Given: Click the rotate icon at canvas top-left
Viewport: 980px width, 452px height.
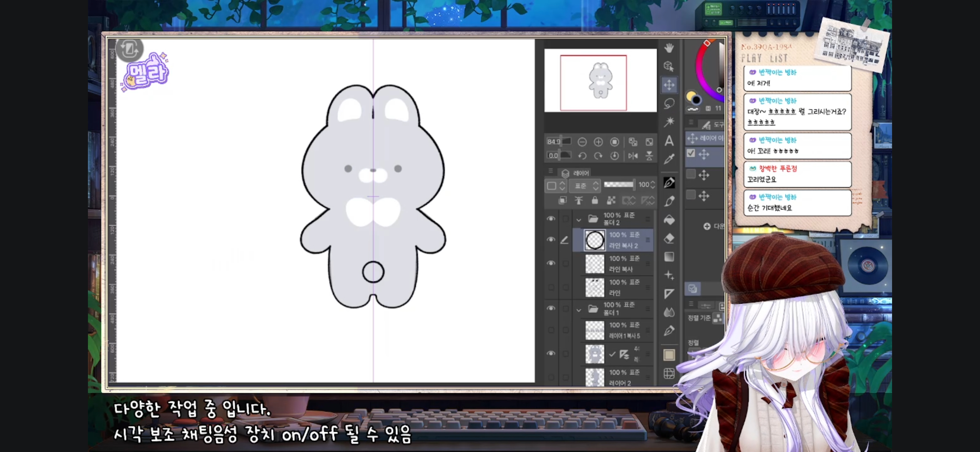Looking at the screenshot, I should [x=129, y=49].
